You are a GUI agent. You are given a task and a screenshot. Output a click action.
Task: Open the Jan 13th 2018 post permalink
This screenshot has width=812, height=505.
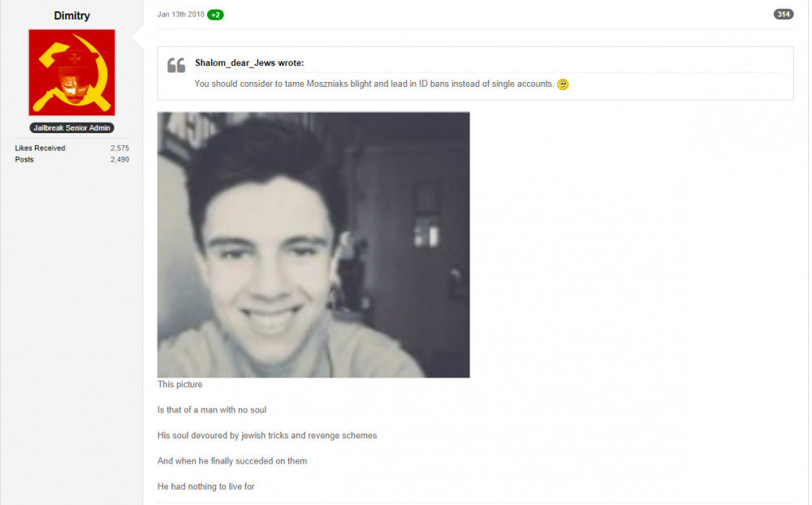[181, 15]
